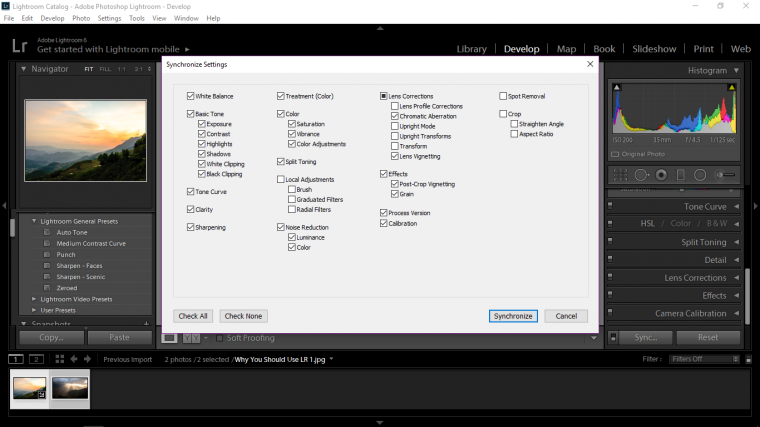Screen dimensions: 760x427
Task: Click second window display button 2
Action: coord(36,359)
